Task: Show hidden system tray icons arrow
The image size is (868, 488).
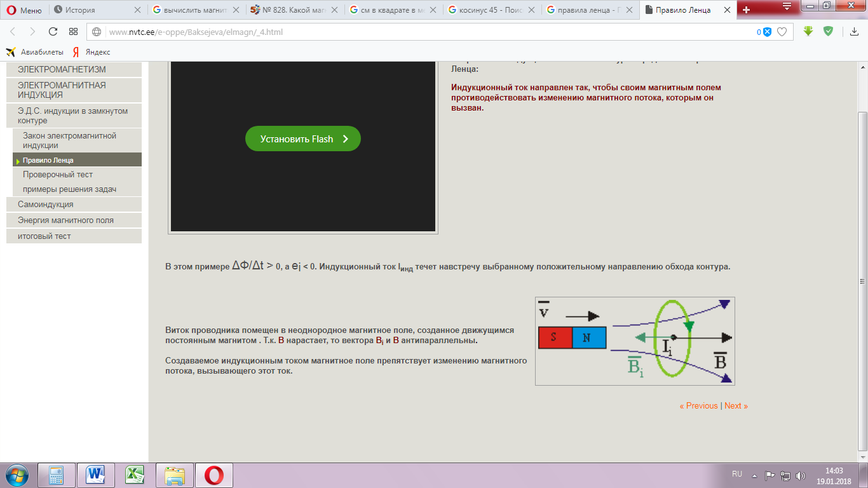Action: tap(754, 475)
